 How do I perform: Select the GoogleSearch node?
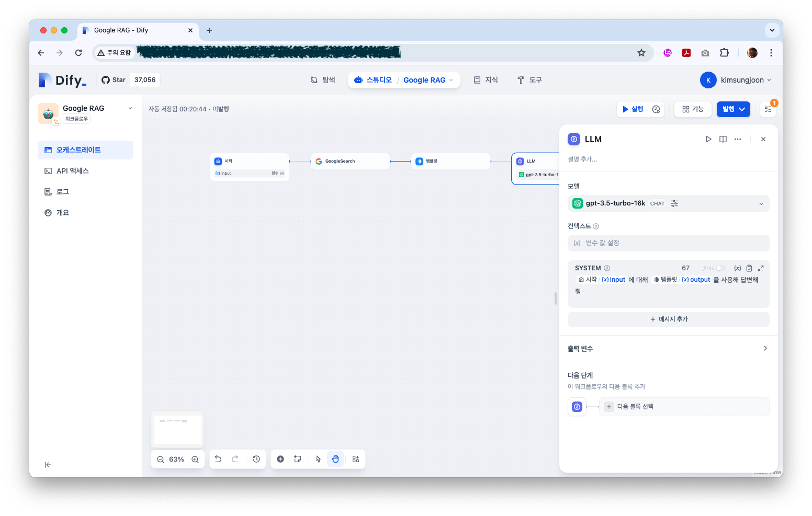click(x=350, y=162)
